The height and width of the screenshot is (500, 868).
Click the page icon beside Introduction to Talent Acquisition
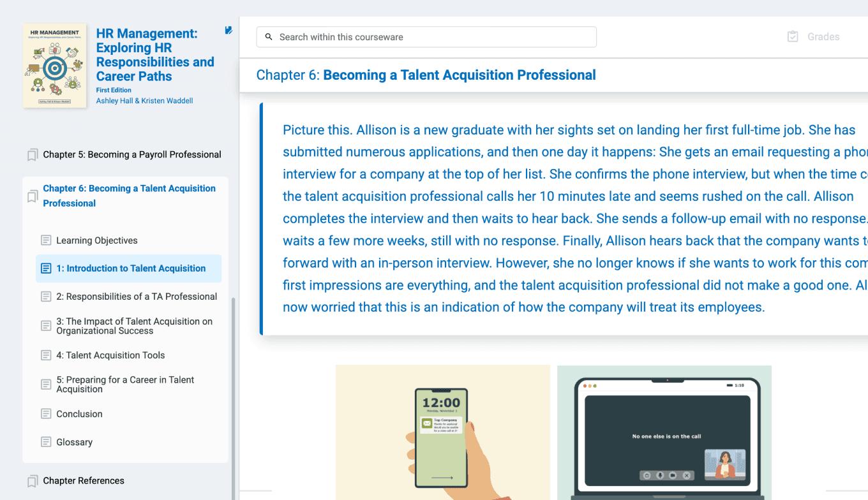click(x=46, y=268)
